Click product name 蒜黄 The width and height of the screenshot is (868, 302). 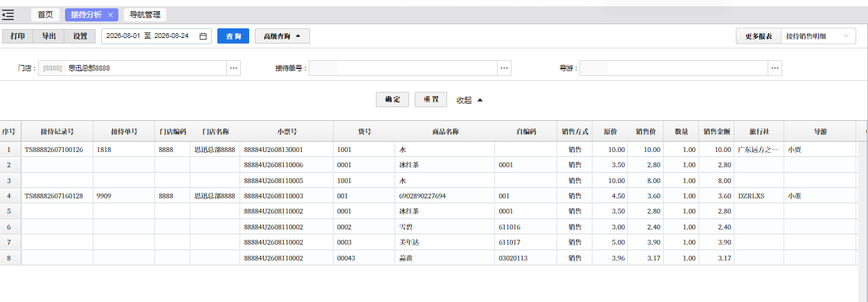pos(406,258)
